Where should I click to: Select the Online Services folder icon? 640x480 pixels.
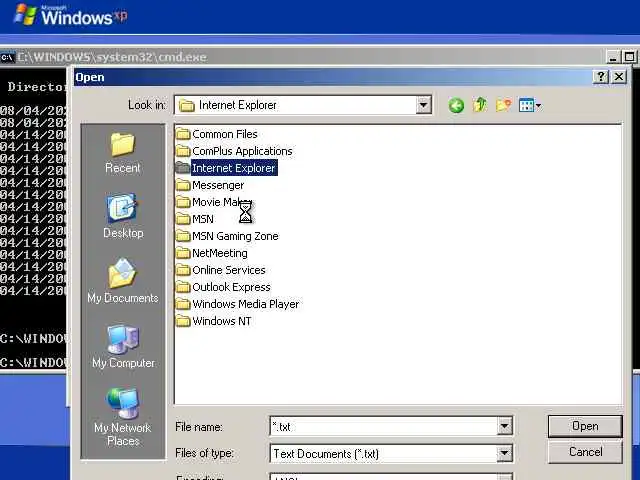(x=183, y=270)
